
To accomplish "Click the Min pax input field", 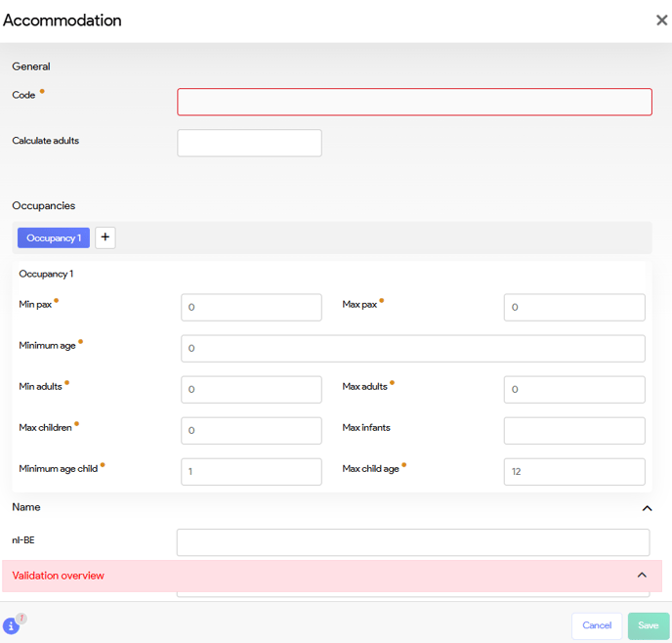I will point(251,307).
